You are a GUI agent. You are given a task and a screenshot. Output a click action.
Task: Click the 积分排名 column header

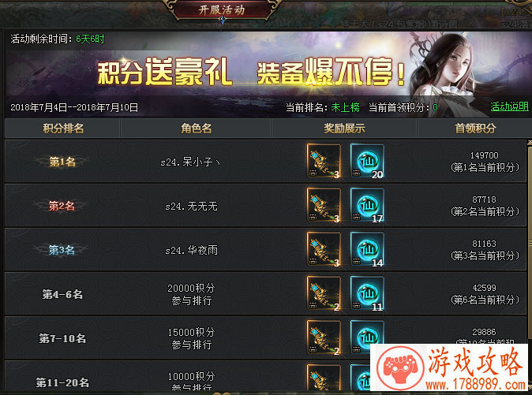click(63, 129)
